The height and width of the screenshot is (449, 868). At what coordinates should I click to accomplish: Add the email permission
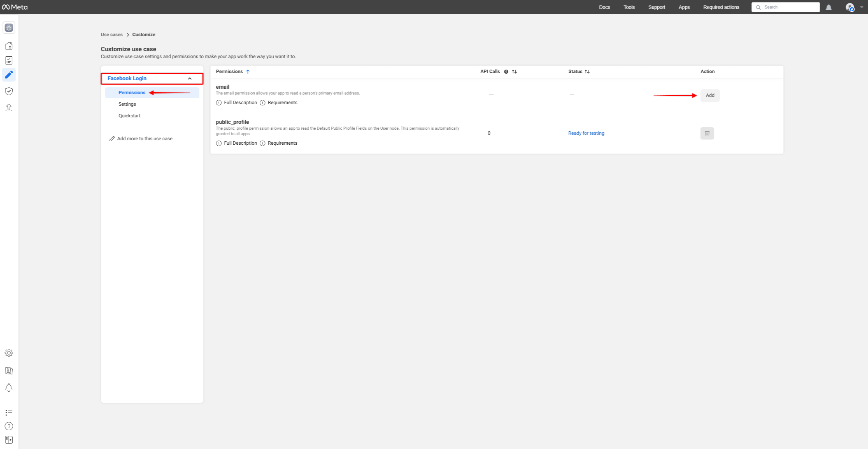point(710,95)
